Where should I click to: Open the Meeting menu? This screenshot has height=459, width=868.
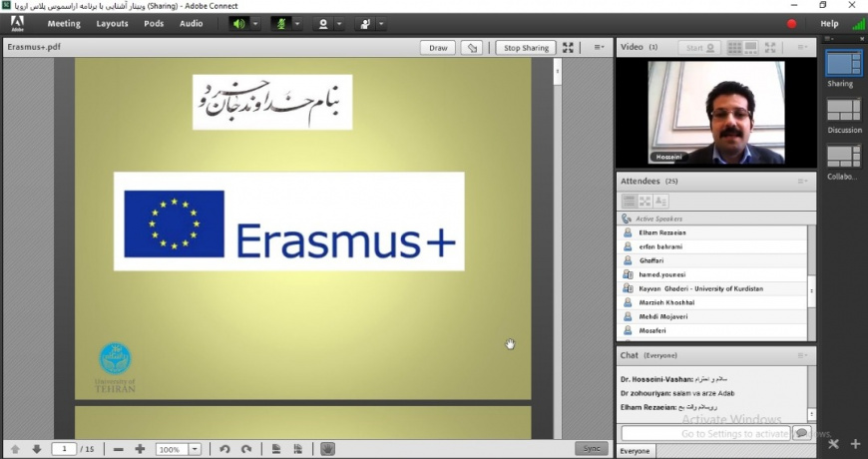[64, 24]
